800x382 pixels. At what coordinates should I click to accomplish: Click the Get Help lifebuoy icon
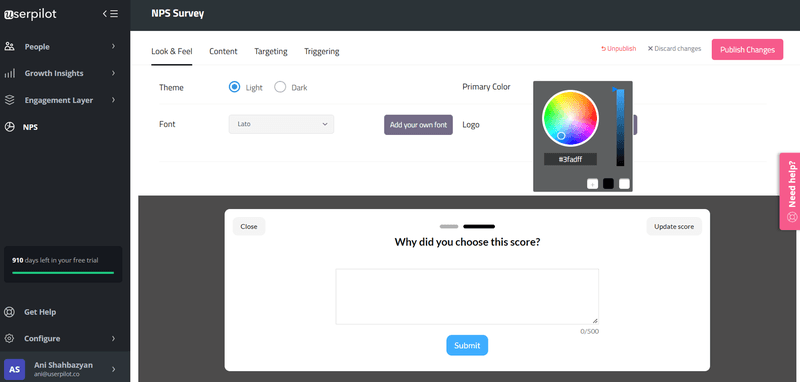(9, 312)
